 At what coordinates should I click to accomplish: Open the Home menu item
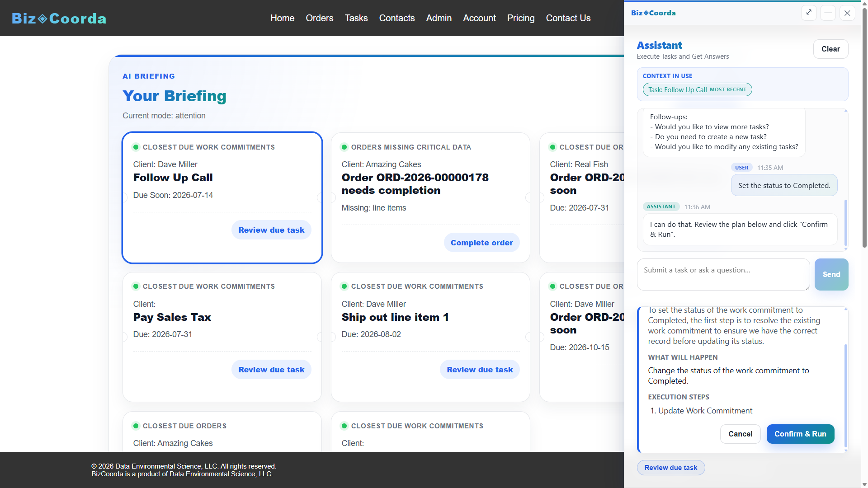tap(283, 18)
